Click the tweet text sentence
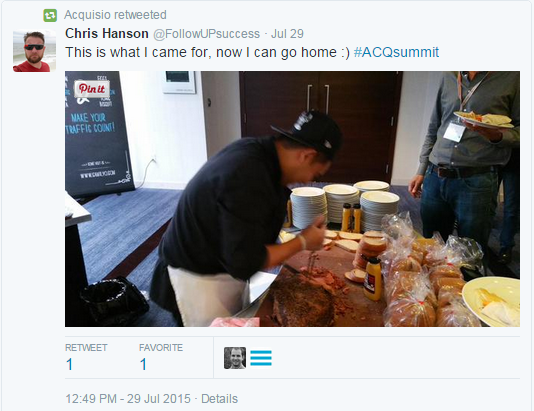 pos(207,52)
